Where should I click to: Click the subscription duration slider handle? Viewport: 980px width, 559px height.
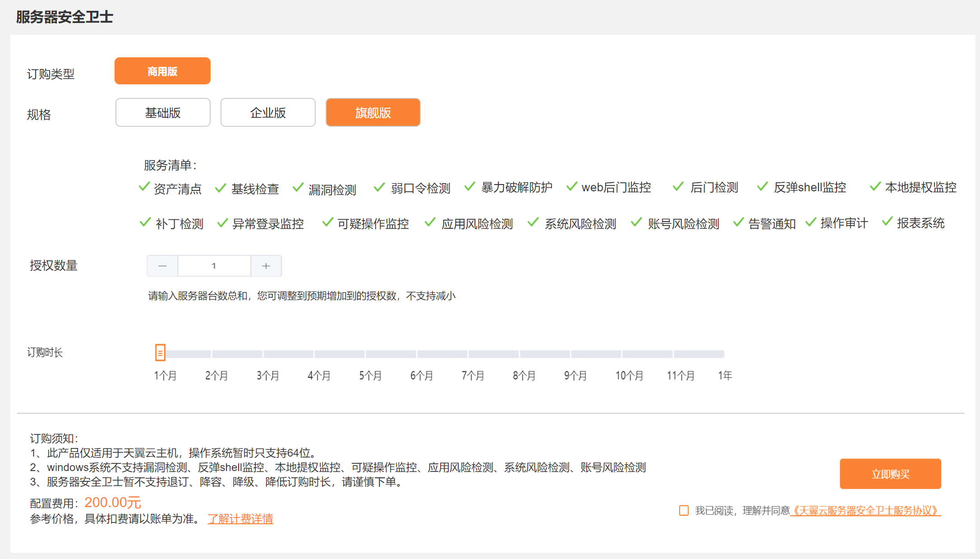click(160, 353)
